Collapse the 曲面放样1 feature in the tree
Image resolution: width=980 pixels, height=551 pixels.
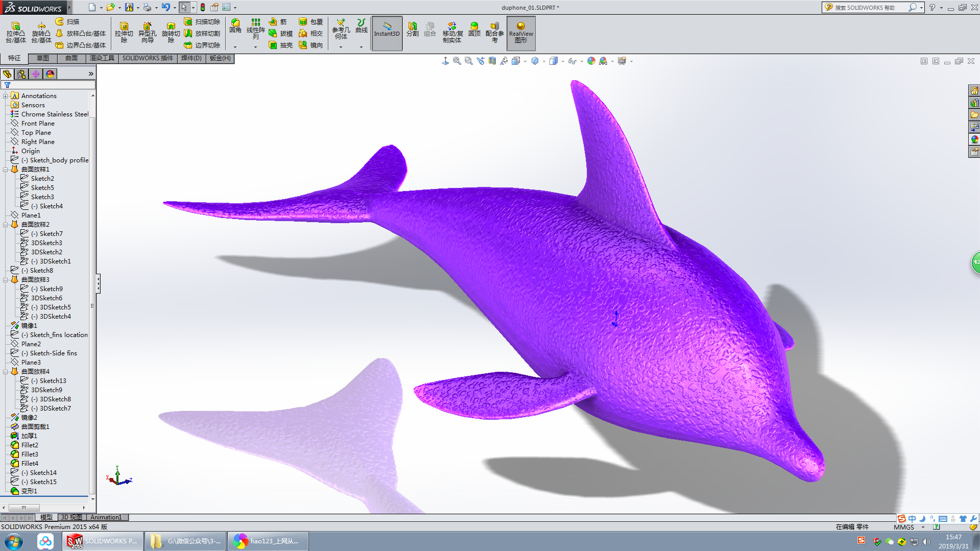6,170
